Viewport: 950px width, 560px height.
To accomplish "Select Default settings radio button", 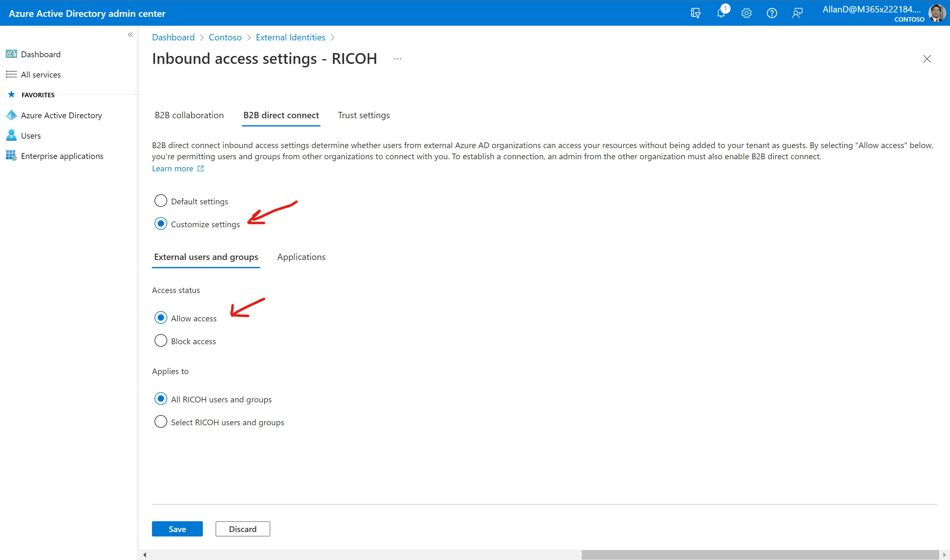I will tap(161, 201).
